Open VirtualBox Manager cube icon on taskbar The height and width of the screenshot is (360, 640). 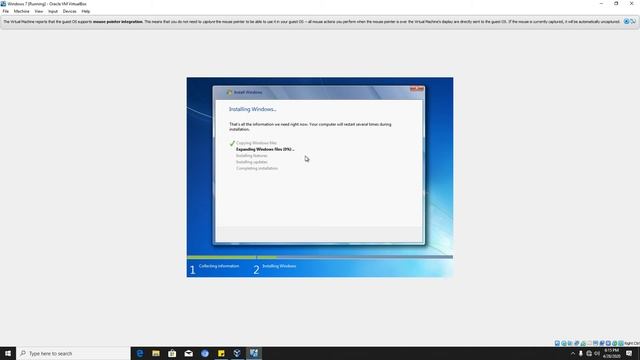[x=237, y=353]
